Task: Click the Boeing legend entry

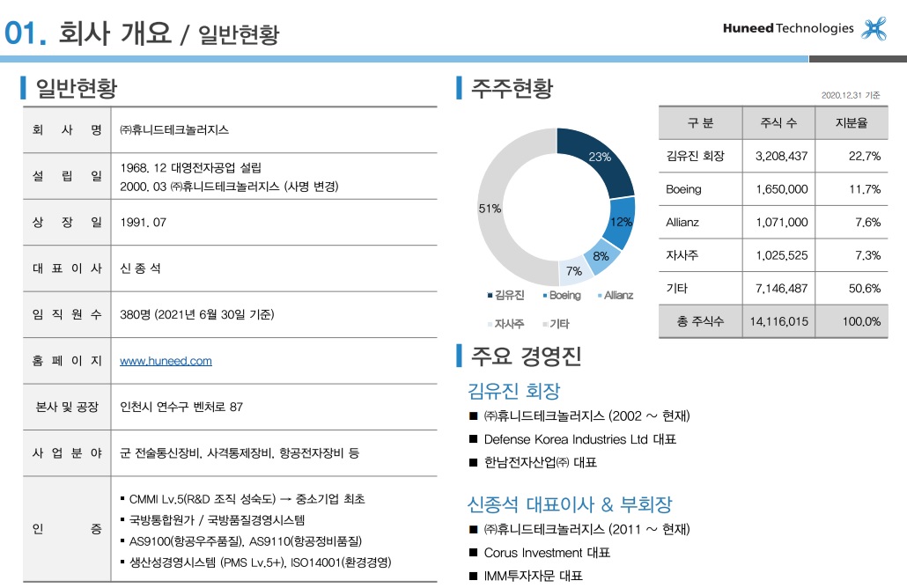Action: pos(562,296)
